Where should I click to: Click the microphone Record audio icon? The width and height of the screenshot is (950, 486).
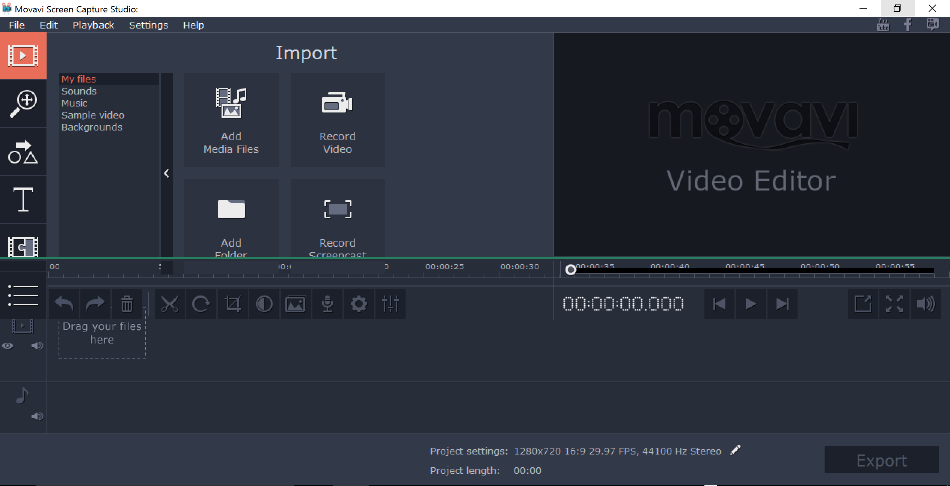(327, 304)
